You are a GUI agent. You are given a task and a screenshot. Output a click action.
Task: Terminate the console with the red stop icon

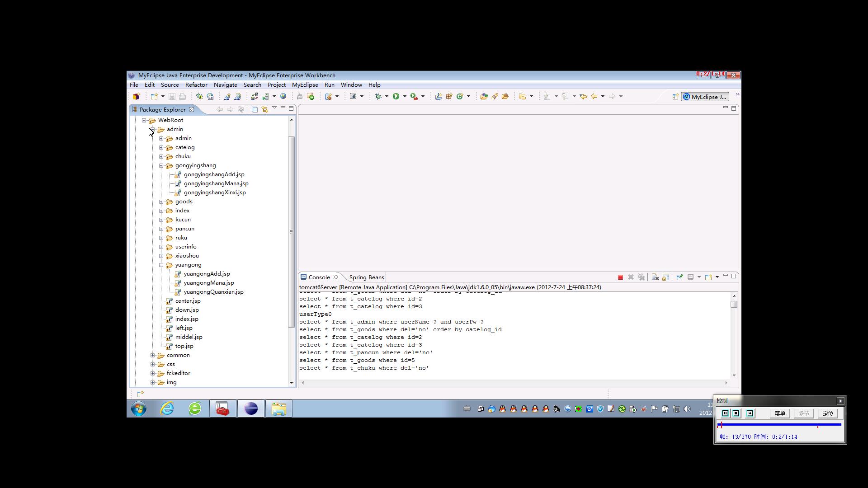tap(620, 277)
